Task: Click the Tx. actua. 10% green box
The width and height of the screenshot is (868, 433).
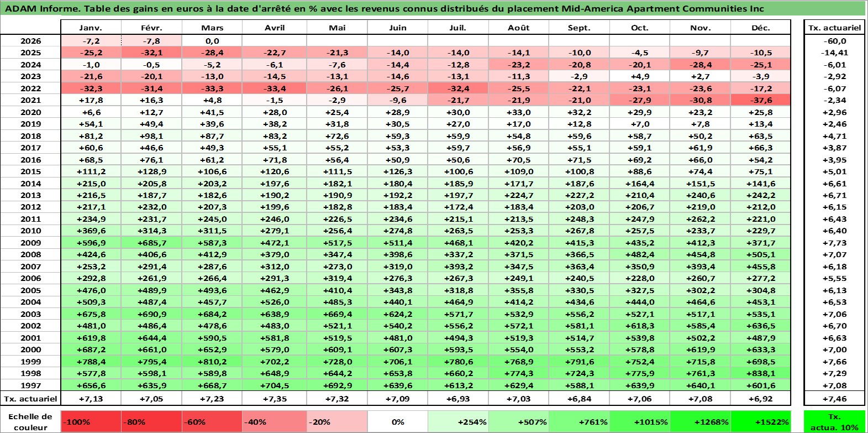Action: [x=835, y=421]
